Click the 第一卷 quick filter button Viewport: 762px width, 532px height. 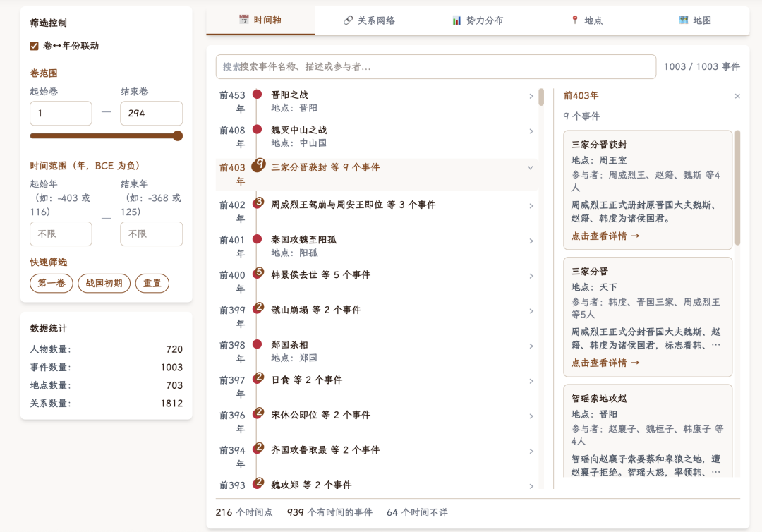point(52,283)
